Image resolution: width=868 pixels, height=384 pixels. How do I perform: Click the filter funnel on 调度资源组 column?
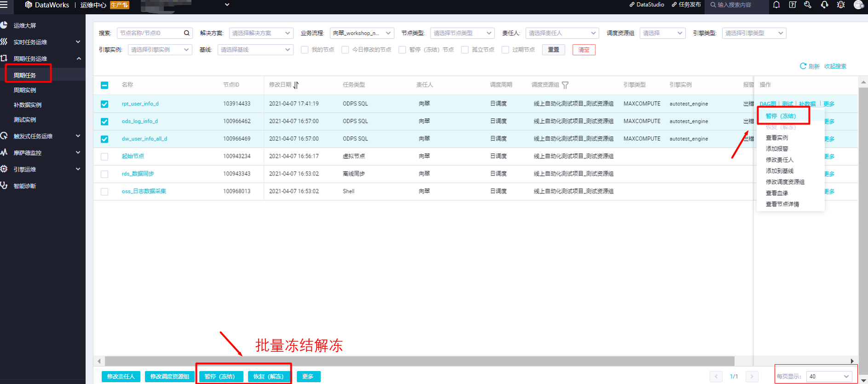coord(565,85)
